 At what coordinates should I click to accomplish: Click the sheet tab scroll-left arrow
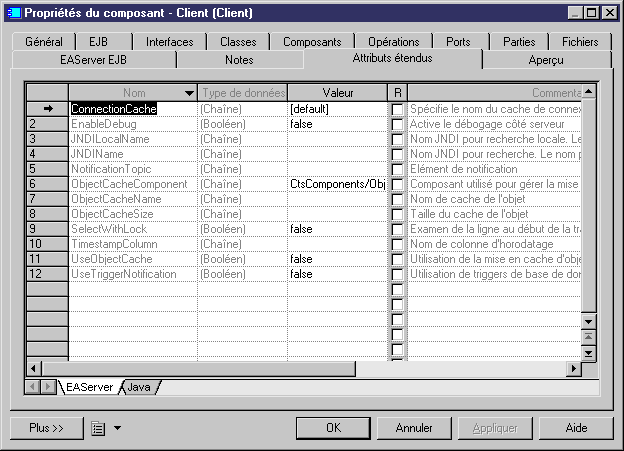pos(33,387)
